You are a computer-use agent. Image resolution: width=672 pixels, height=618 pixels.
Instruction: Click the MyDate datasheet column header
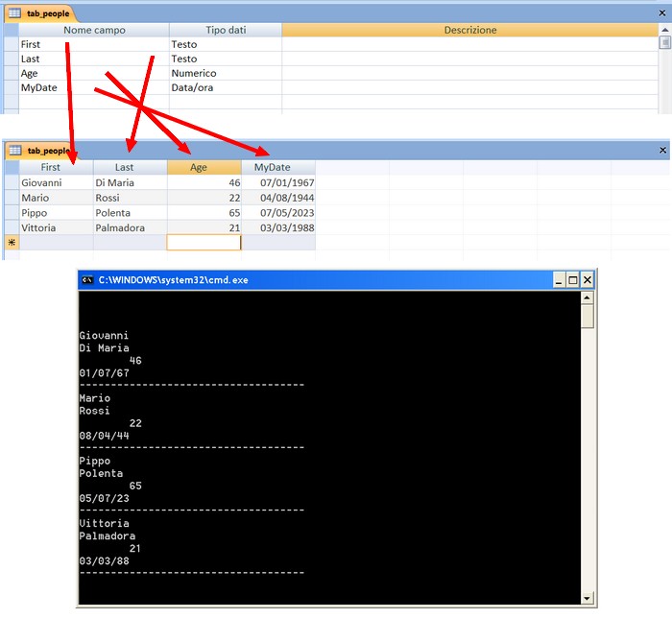pos(278,167)
